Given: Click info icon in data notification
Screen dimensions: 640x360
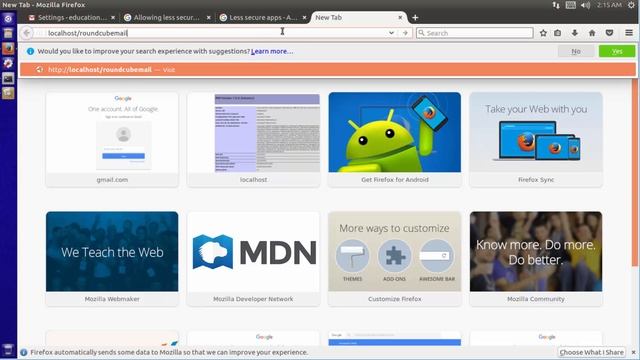Looking at the screenshot, I should 24,352.
